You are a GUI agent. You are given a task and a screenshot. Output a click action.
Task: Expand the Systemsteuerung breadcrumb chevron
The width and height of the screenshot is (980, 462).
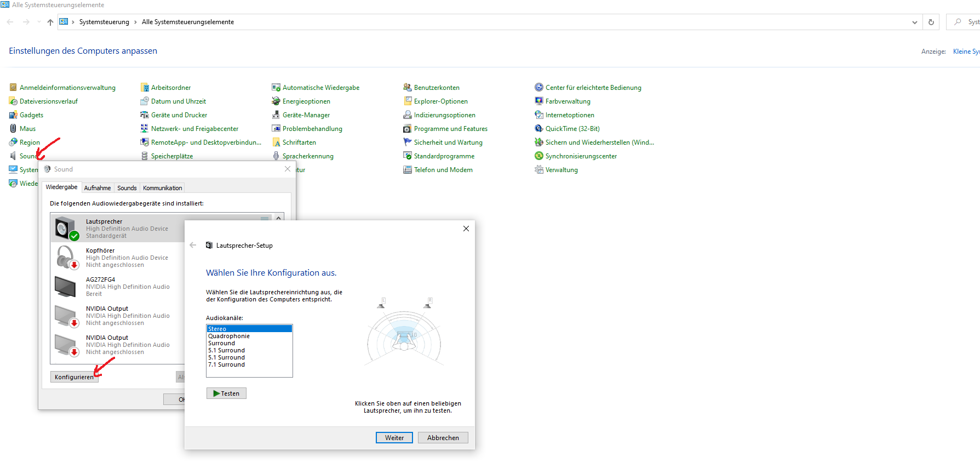(135, 22)
